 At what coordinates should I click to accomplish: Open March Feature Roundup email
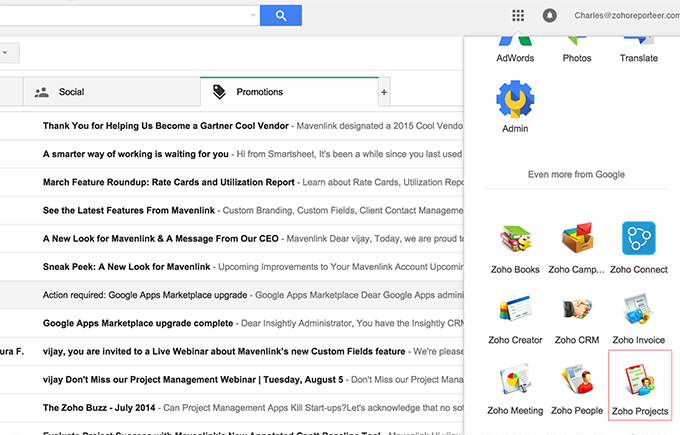232,182
